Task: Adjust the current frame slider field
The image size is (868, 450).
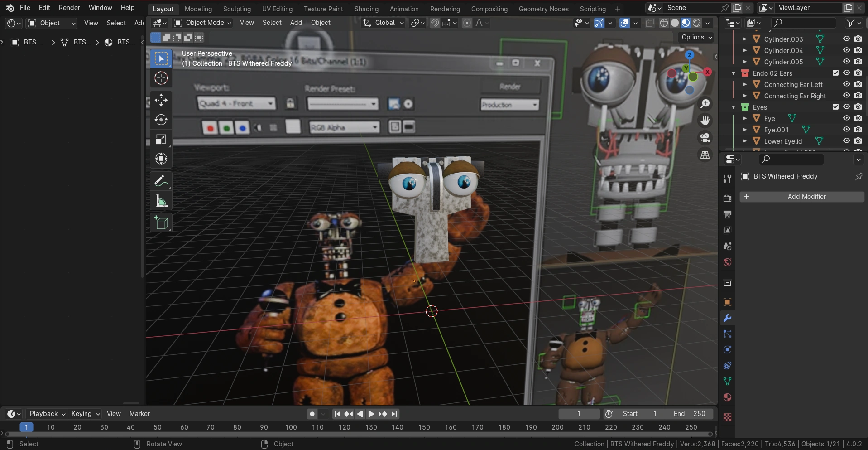Action: click(x=579, y=413)
